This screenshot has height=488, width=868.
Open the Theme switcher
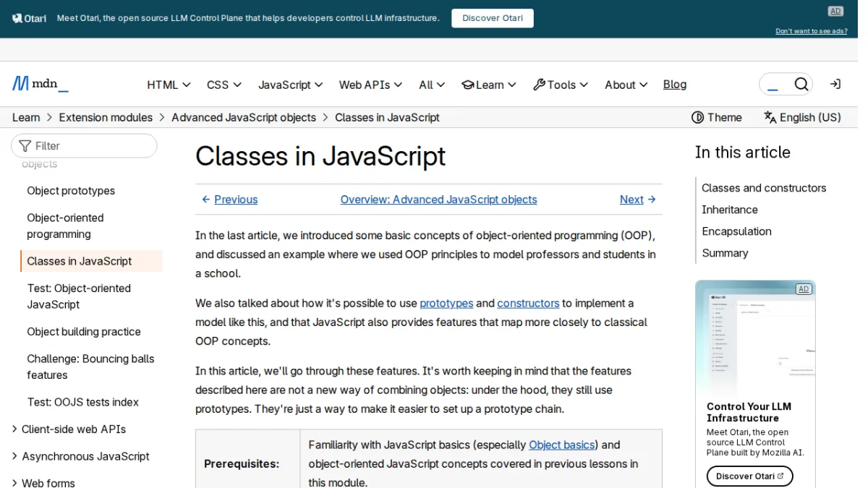(717, 117)
